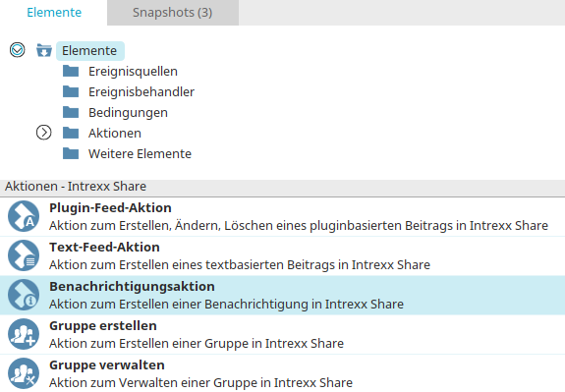Viewport: 565px width, 392px height.
Task: Click the Gruppe erstellen icon
Action: (x=24, y=334)
